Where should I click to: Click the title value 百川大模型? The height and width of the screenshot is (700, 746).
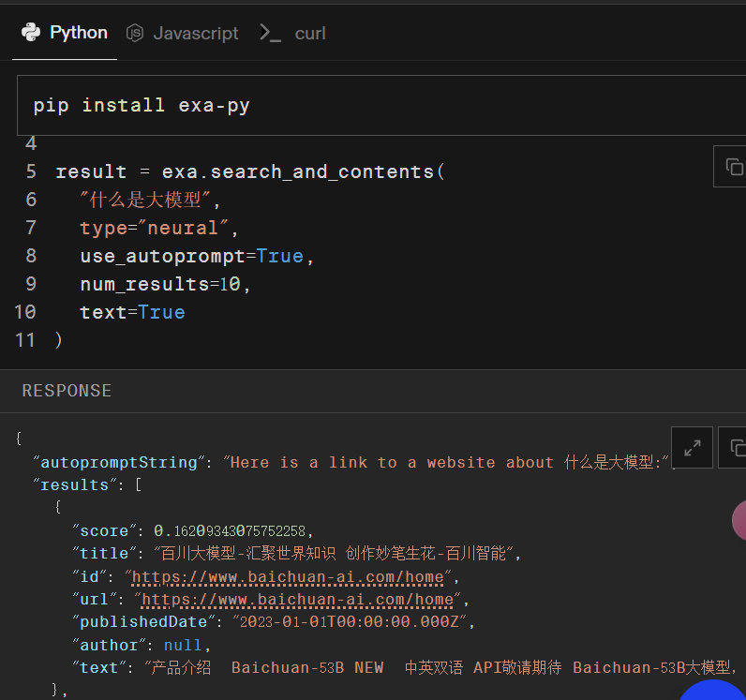point(334,554)
